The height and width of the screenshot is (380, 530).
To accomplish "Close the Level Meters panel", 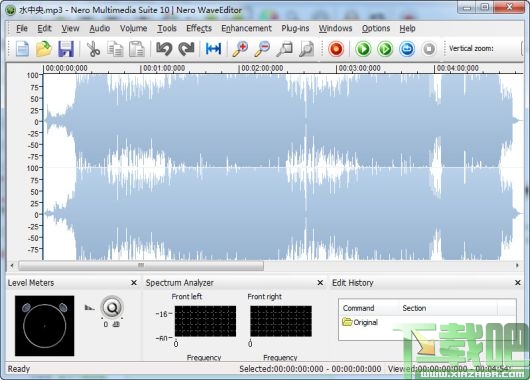I will [134, 283].
